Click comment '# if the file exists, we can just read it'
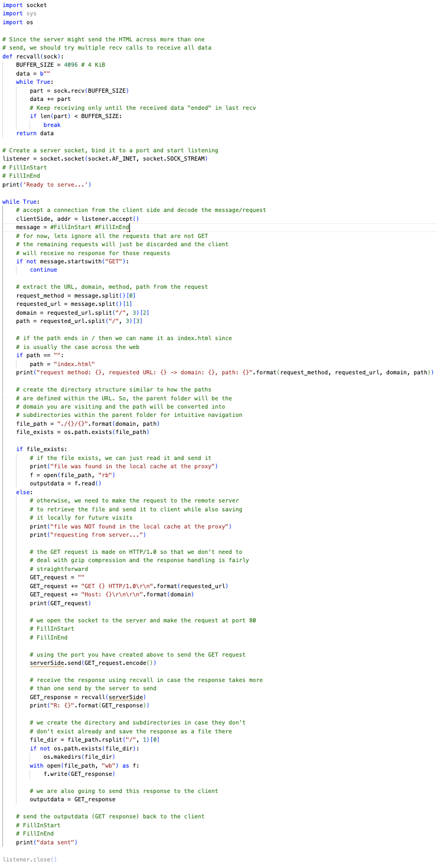This screenshot has width=437, height=868. point(120,458)
